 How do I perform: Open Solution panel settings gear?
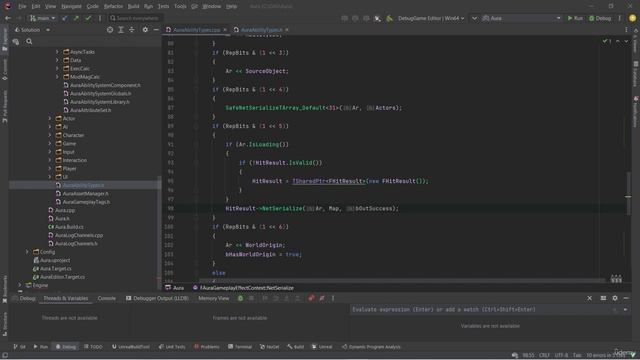point(145,30)
